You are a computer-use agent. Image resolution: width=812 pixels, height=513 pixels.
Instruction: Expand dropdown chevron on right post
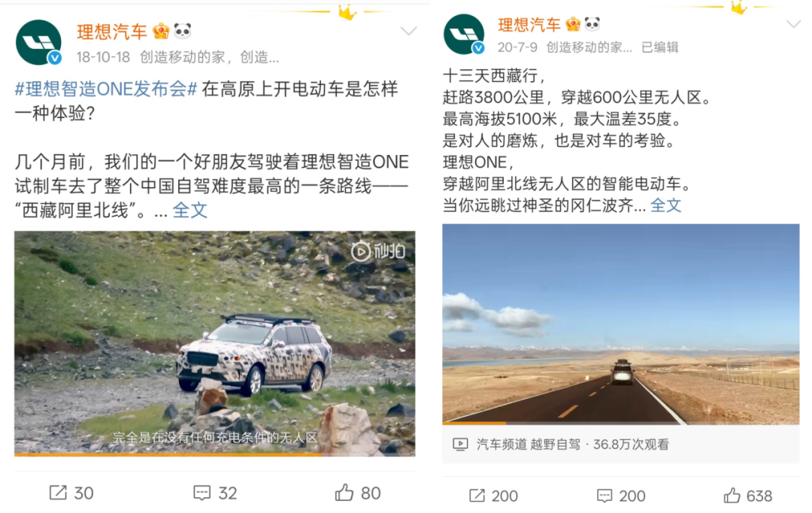(793, 24)
